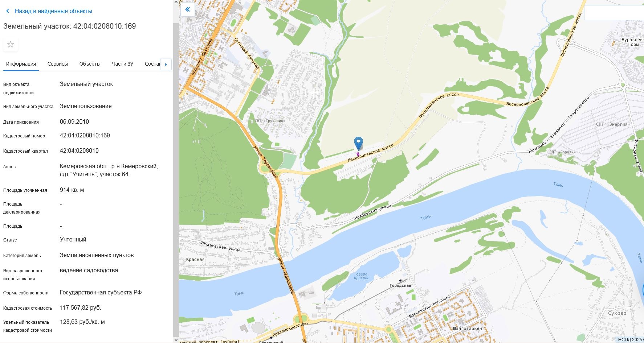Viewport: 644px width, 343px height.
Task: Open the partially visible Состав tab
Action: coord(152,64)
